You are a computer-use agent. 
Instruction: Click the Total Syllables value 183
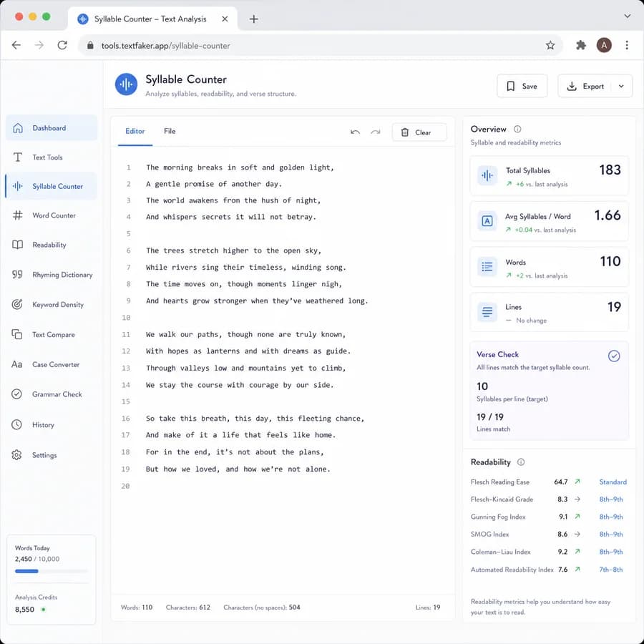click(610, 170)
